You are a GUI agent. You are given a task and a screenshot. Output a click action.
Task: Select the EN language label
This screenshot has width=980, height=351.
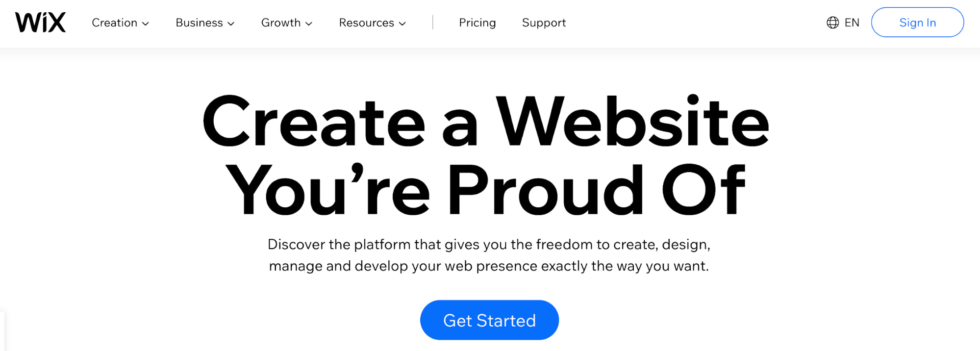tap(852, 23)
